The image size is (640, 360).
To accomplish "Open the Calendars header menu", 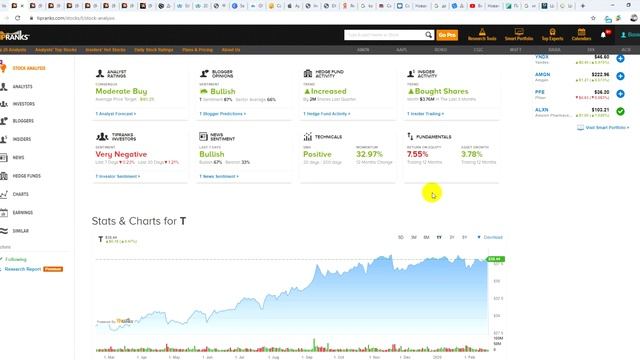I will click(x=581, y=35).
